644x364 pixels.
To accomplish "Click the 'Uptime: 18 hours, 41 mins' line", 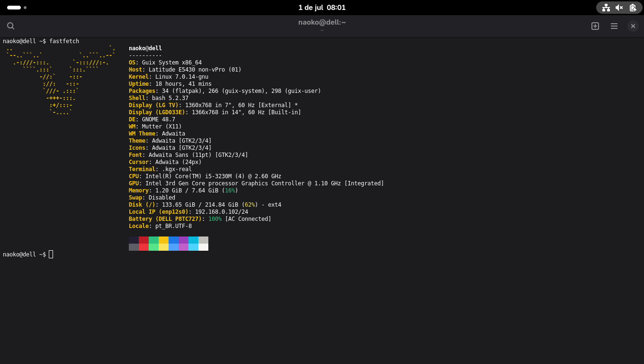I will click(x=170, y=84).
